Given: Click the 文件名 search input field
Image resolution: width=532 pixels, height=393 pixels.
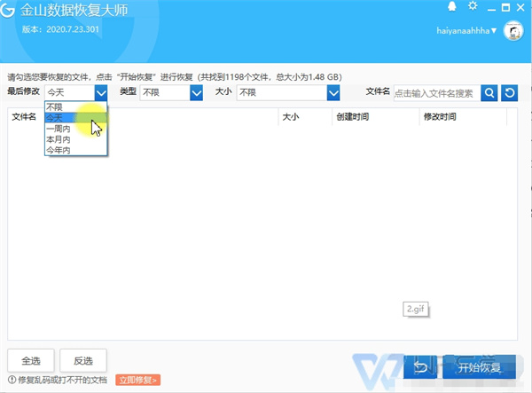Looking at the screenshot, I should point(437,93).
